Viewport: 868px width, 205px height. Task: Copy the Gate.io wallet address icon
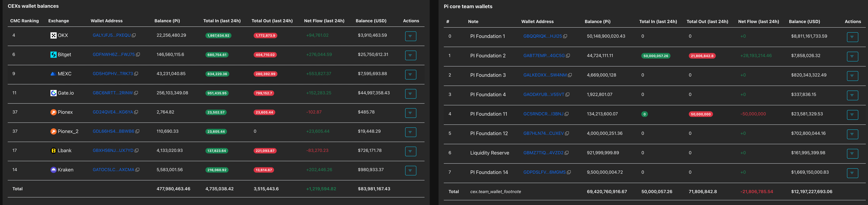click(x=136, y=93)
